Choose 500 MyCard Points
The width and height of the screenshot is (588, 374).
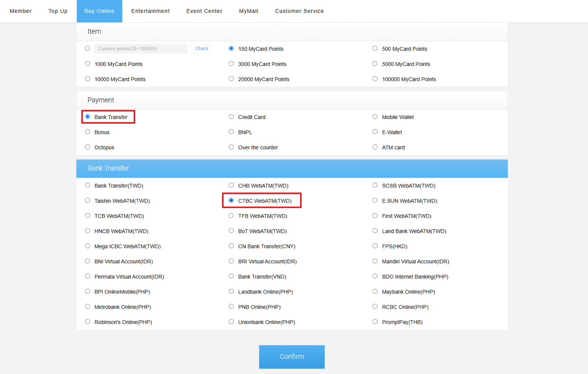click(x=375, y=48)
